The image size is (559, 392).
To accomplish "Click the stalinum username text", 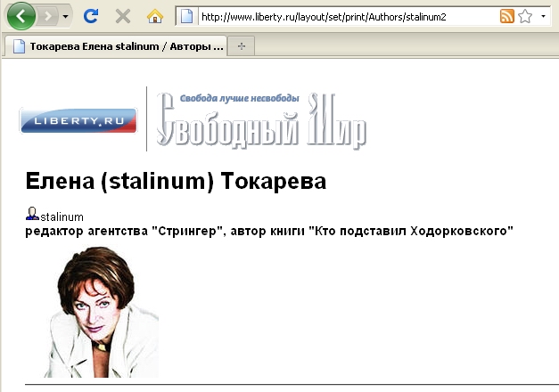I will tap(62, 216).
